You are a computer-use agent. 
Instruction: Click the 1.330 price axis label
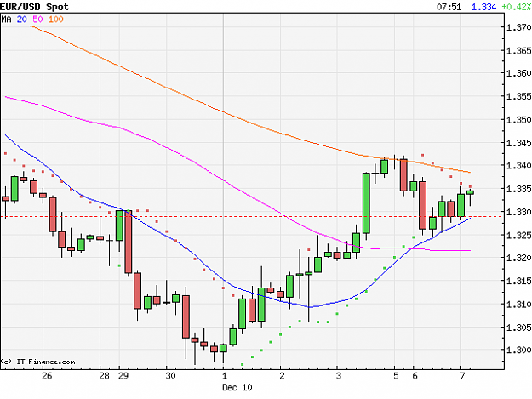(518, 212)
